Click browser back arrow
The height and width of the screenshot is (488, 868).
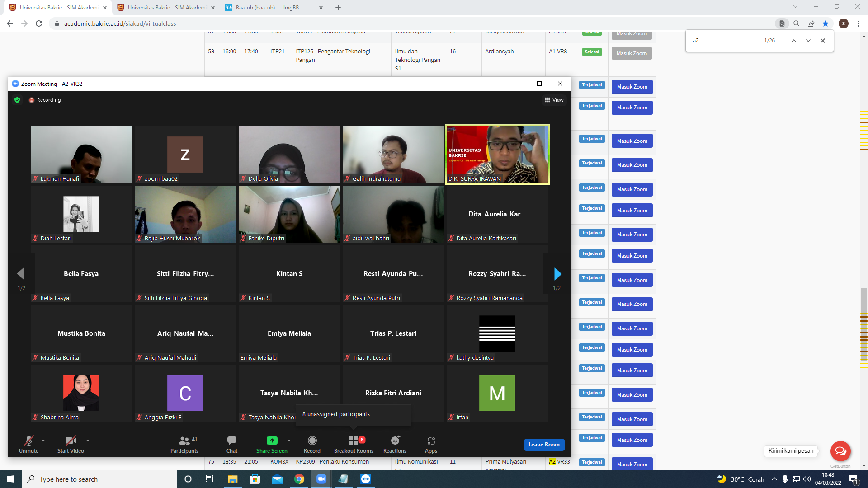[10, 23]
